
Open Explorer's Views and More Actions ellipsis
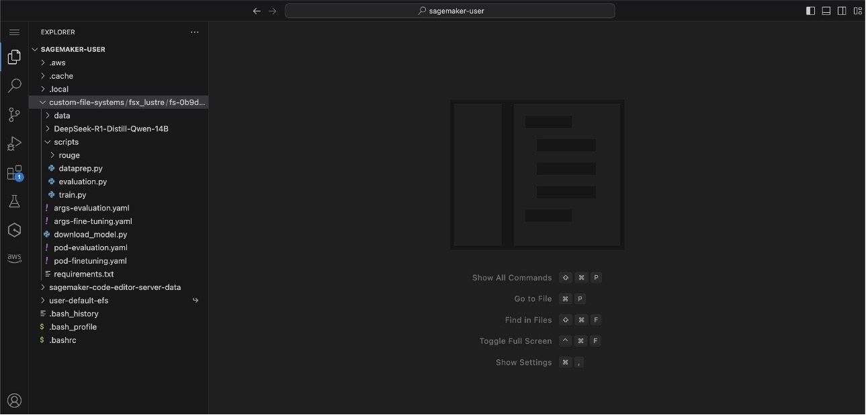pyautogui.click(x=195, y=32)
